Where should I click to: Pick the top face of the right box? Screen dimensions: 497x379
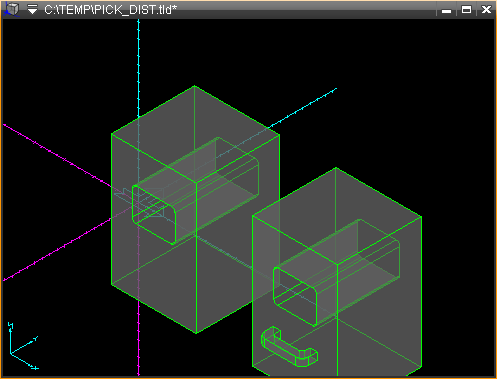pyautogui.click(x=337, y=216)
